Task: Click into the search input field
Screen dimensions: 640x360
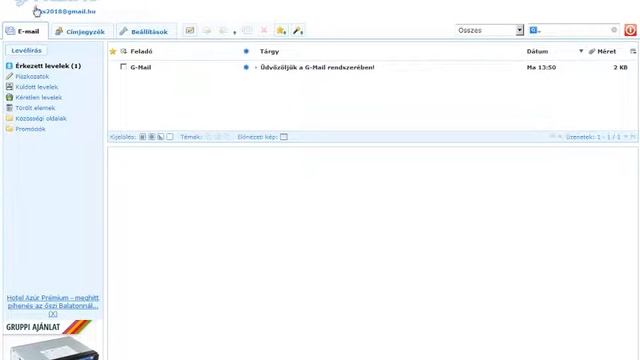Action: [x=575, y=30]
